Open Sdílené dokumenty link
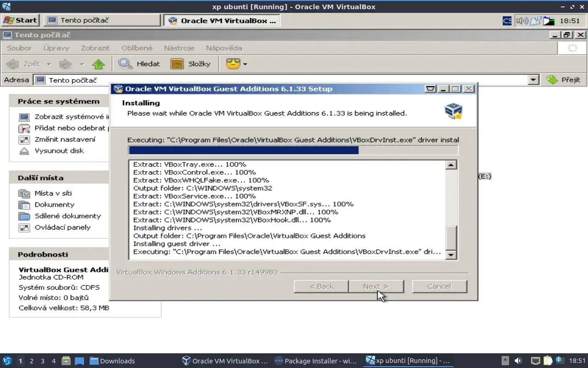This screenshot has width=588, height=368. tap(60, 216)
